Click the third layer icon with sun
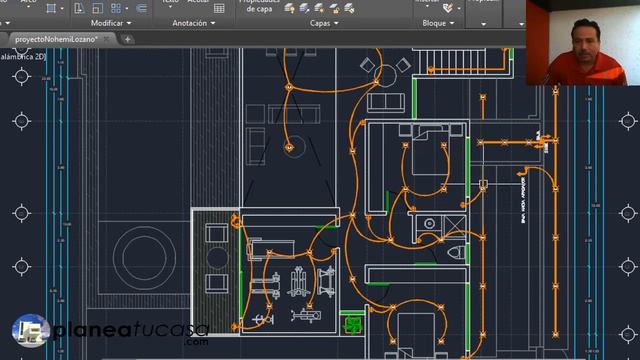 (x=319, y=8)
